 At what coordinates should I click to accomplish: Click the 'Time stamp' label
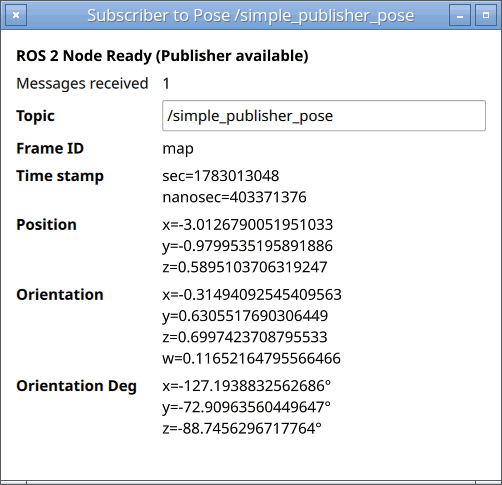click(60, 176)
